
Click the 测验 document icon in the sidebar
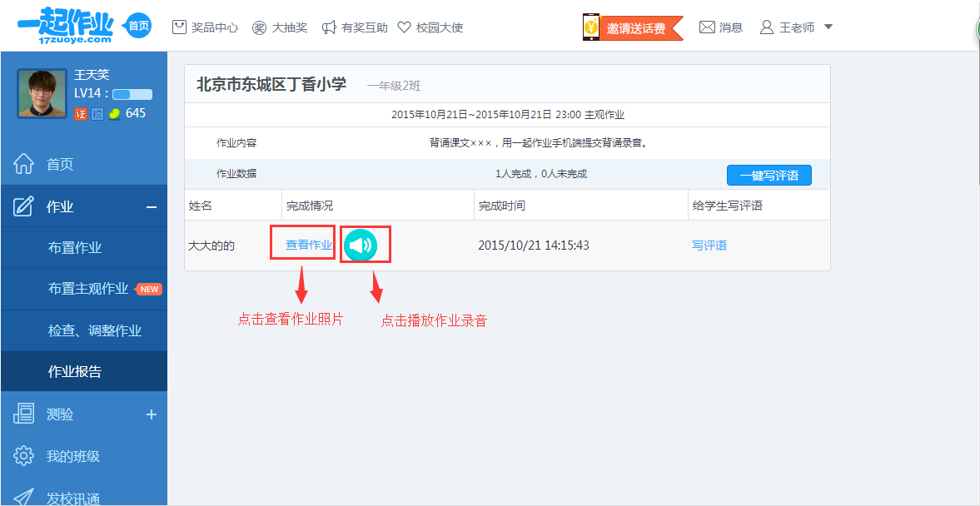coord(23,414)
